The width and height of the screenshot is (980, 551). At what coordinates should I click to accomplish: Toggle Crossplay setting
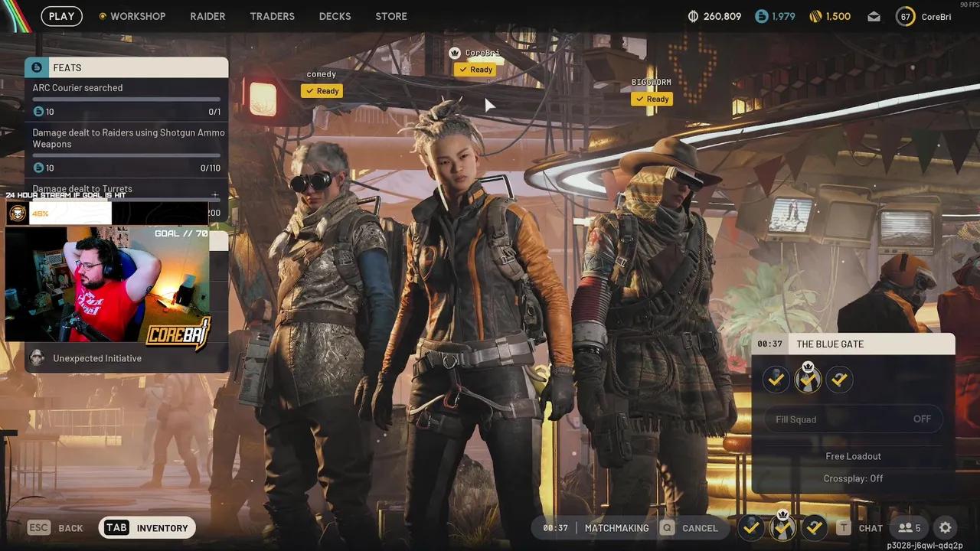pyautogui.click(x=853, y=478)
